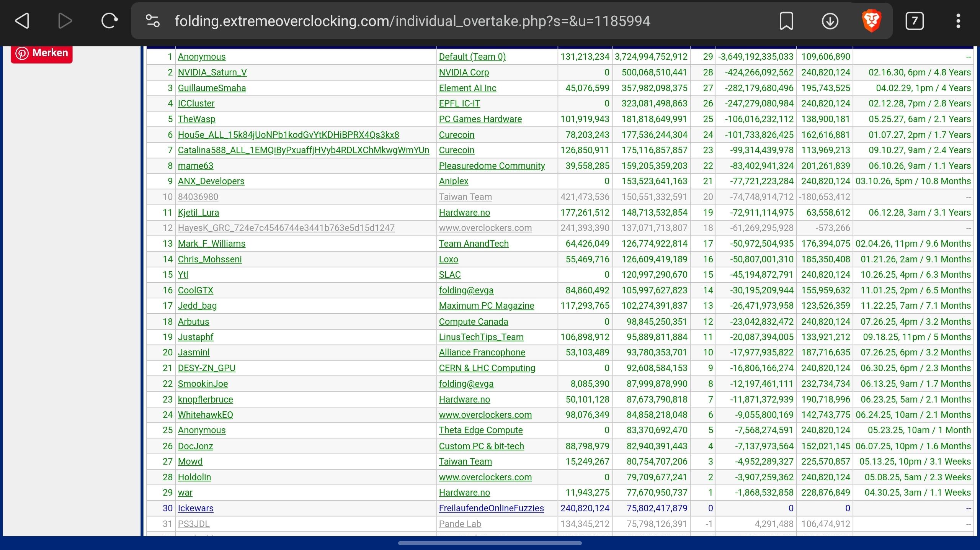The height and width of the screenshot is (550, 980).
Task: Open LinusTechTips_Team link
Action: tap(481, 337)
